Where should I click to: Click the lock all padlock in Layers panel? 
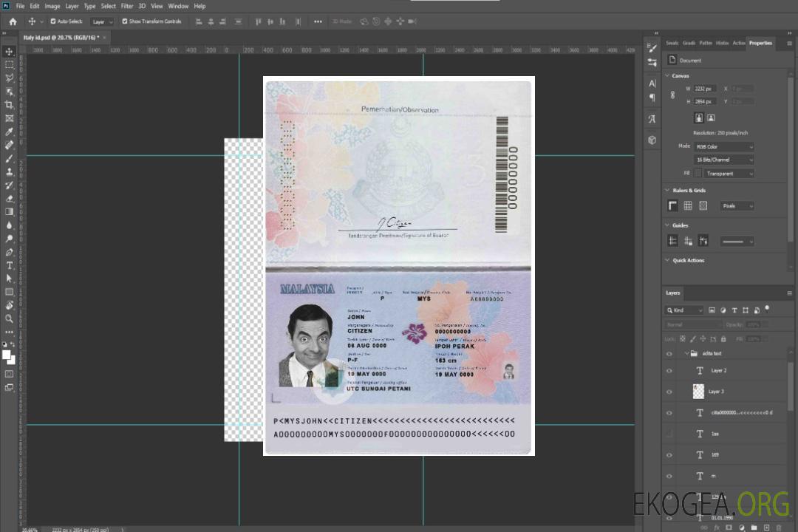click(x=723, y=339)
